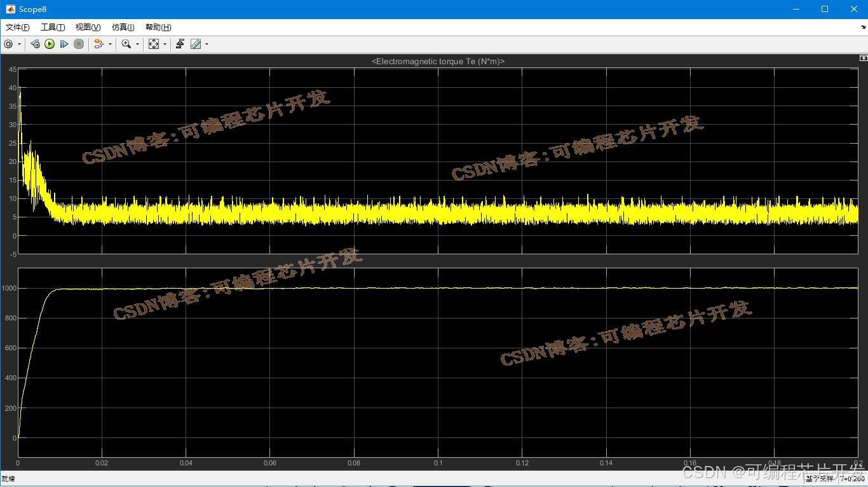
Task: Expand the highlight block dropdown arrow
Action: (x=110, y=44)
